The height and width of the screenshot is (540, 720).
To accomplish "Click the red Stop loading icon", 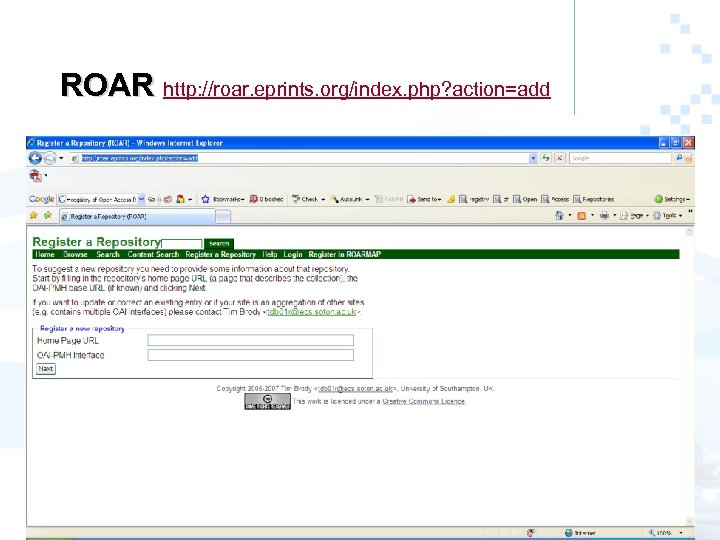I will pos(559,158).
